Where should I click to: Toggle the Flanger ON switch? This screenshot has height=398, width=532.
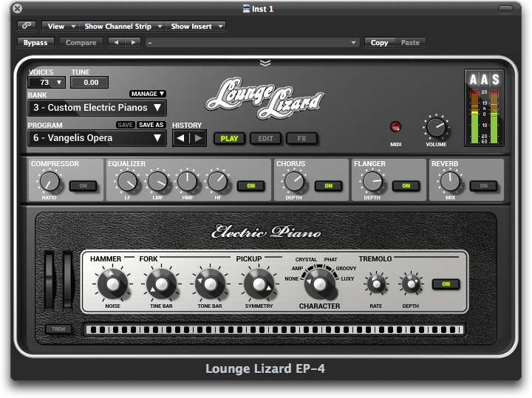406,186
